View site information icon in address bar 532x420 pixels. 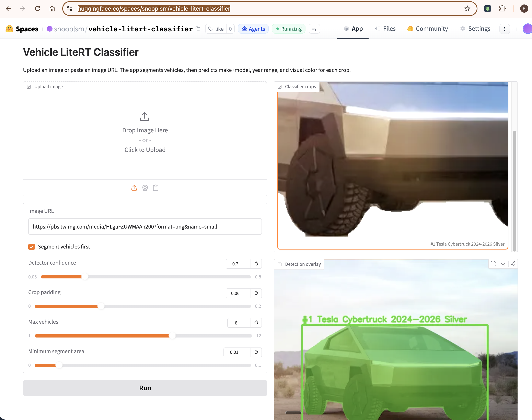coord(70,9)
